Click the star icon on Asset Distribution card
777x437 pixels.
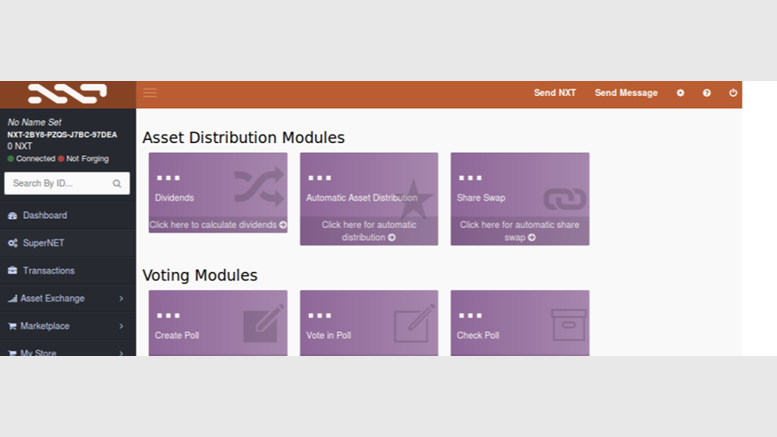[413, 199]
